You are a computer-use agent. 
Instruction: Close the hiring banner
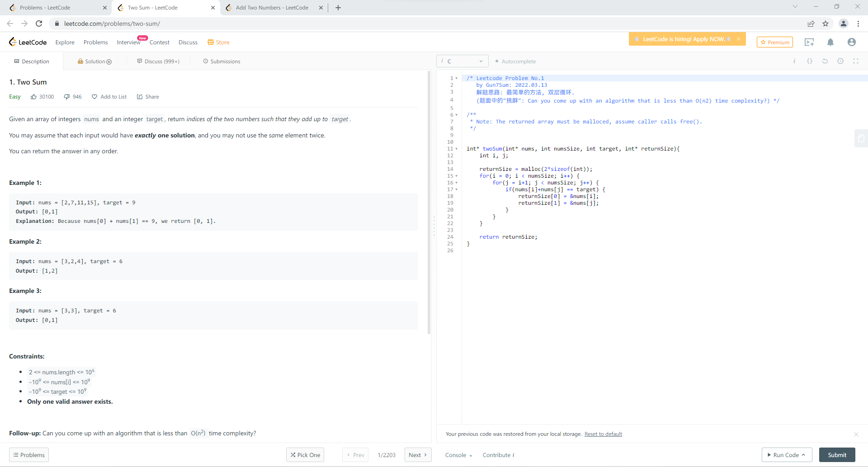pyautogui.click(x=738, y=39)
